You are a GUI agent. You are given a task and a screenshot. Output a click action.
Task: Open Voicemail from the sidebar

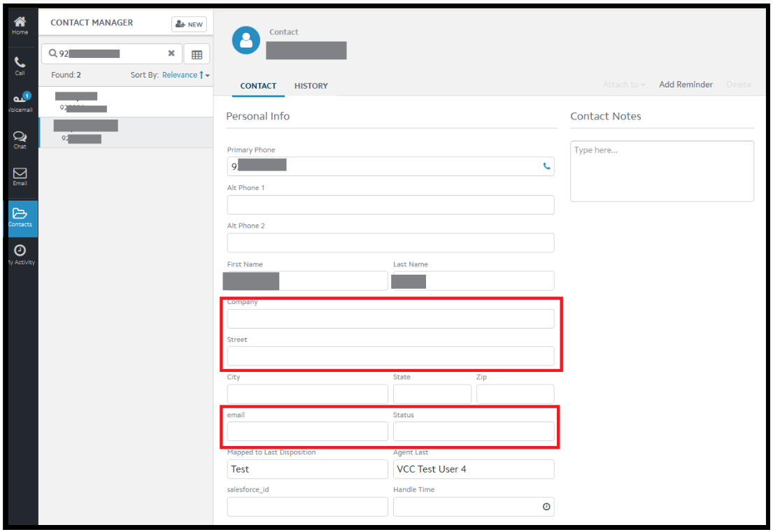click(20, 103)
